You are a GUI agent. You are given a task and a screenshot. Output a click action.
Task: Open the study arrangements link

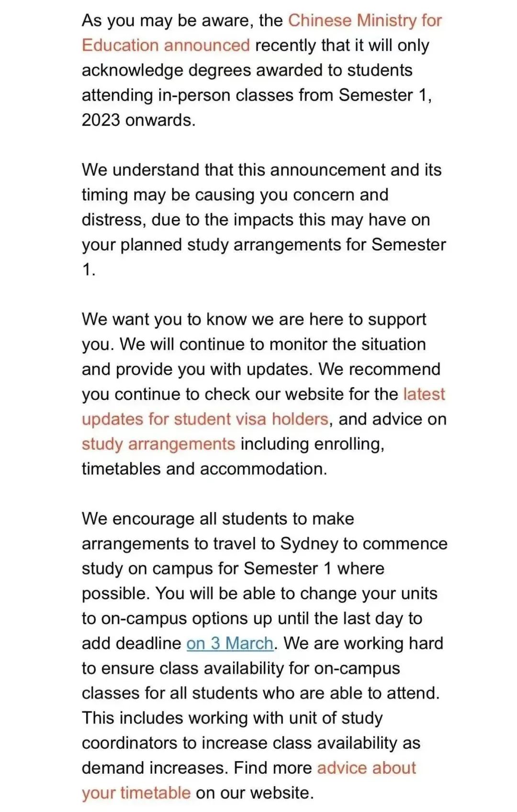click(x=158, y=444)
